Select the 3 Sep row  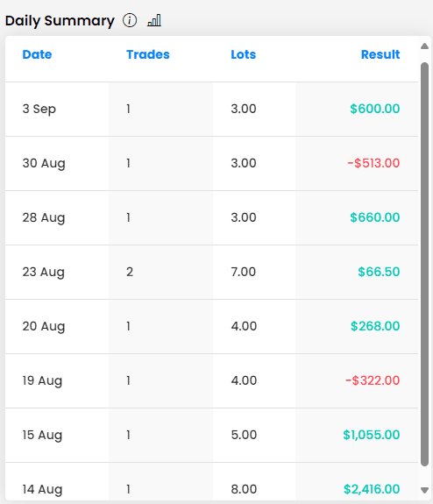pyautogui.click(x=211, y=109)
